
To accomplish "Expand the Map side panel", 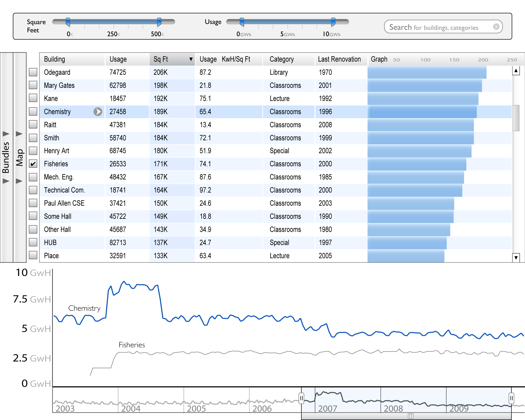I will click(x=20, y=157).
